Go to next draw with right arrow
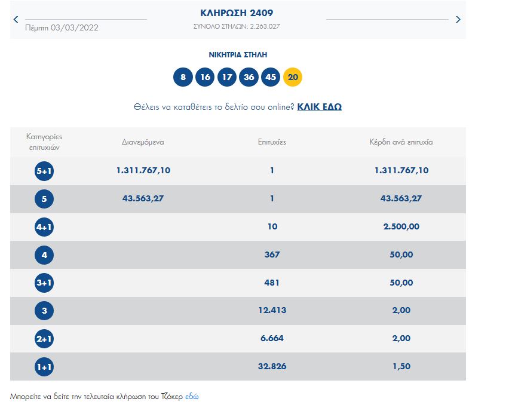The image size is (509, 420). pos(458,19)
